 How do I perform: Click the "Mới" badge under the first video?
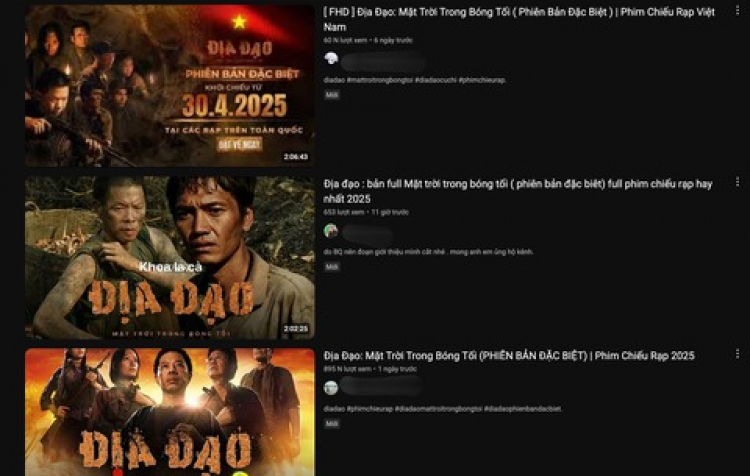click(x=331, y=95)
